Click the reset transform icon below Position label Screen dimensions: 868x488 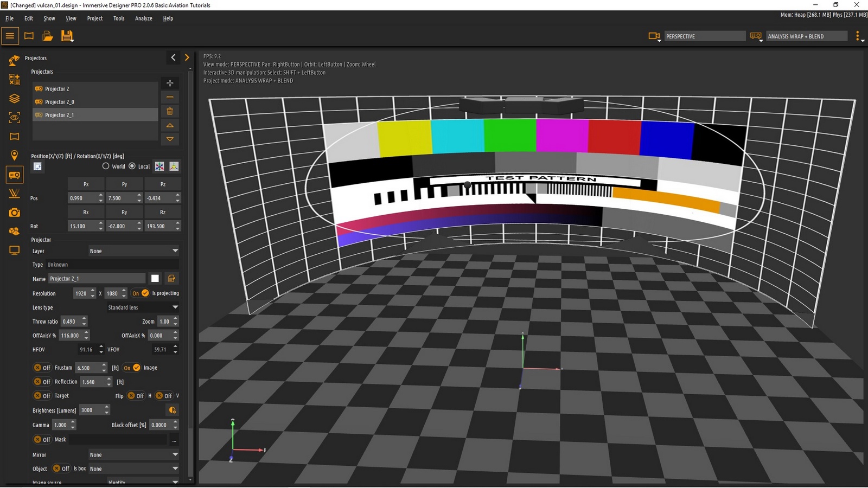37,166
